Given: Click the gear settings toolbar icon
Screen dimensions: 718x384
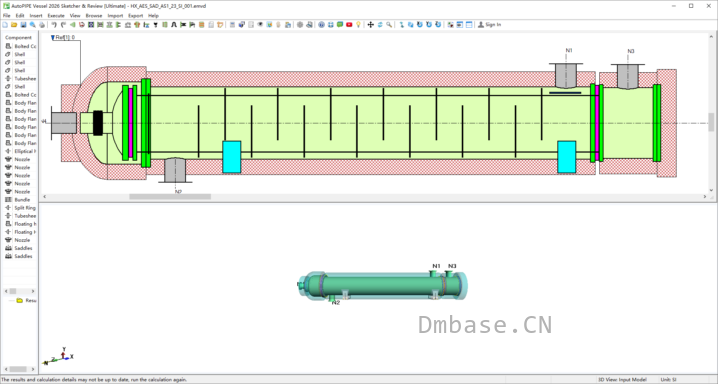Looking at the screenshot, I should point(299,25).
